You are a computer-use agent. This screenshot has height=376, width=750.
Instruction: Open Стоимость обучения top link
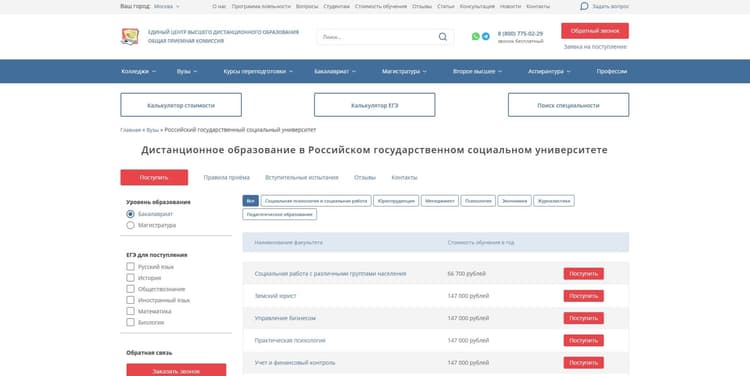pos(381,6)
